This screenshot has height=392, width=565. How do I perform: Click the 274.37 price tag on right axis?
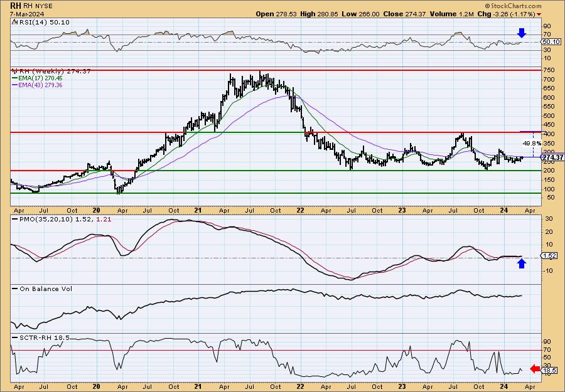[552, 157]
